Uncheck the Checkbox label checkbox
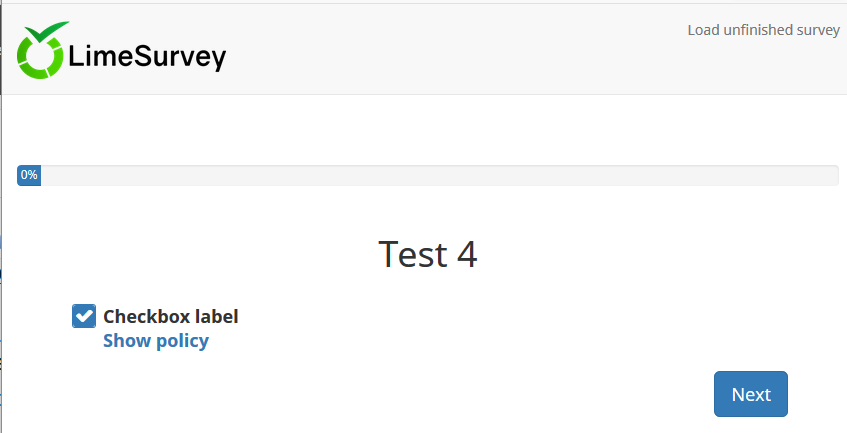Image resolution: width=847 pixels, height=433 pixels. tap(84, 316)
